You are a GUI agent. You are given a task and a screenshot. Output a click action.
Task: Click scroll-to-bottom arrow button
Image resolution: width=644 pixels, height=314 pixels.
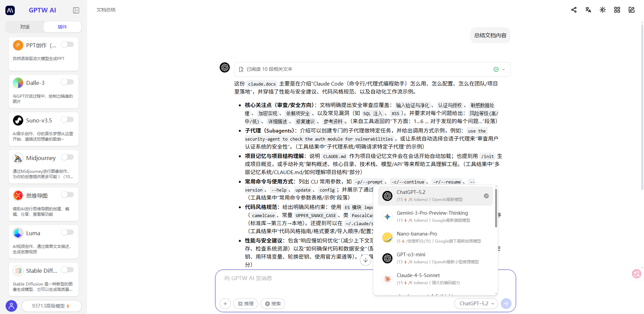point(366,260)
